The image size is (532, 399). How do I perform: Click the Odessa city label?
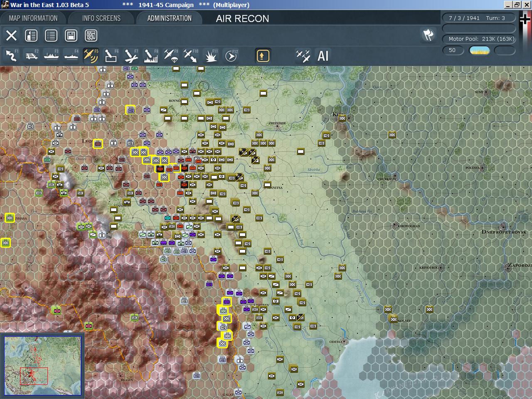tap(335, 342)
